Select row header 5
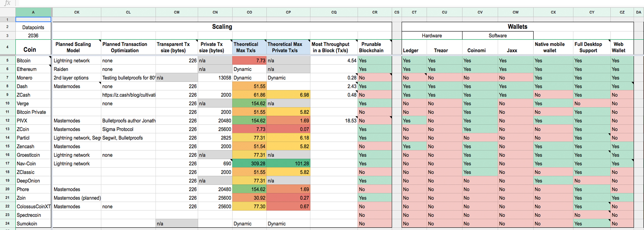644x230 pixels. click(8, 60)
